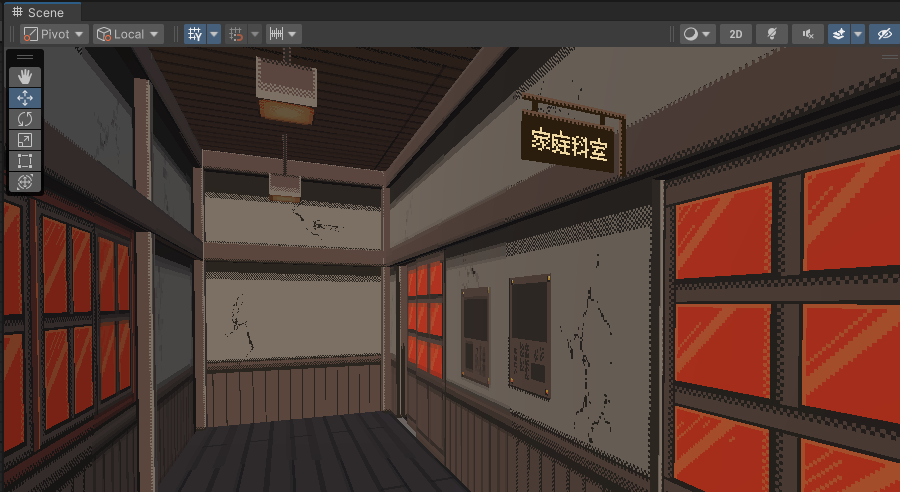Open the draw mode shading dropdown
This screenshot has width=900, height=492.
697,34
